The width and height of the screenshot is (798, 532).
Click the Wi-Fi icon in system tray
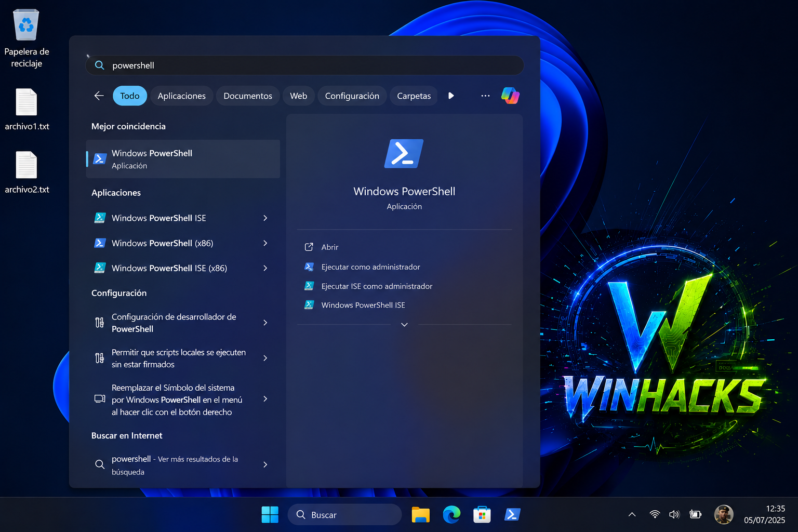(x=655, y=514)
